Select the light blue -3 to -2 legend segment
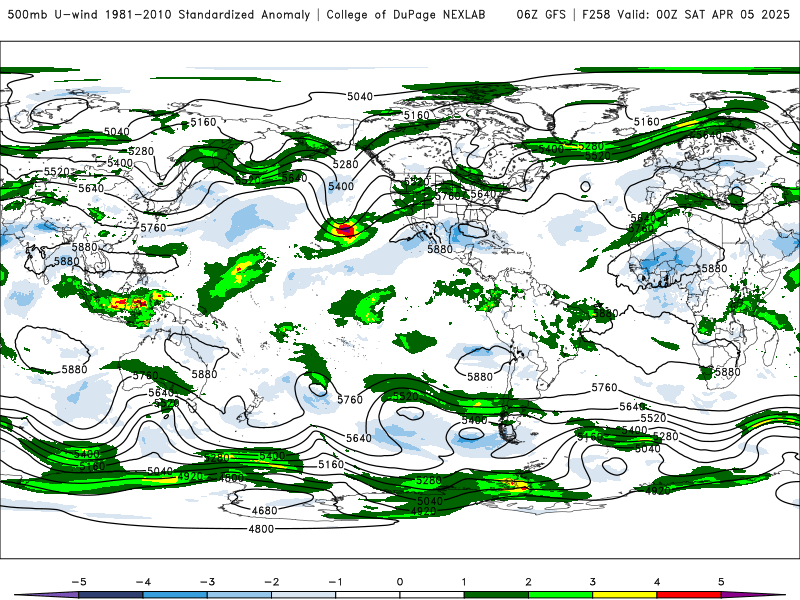800x600 pixels. (239, 595)
